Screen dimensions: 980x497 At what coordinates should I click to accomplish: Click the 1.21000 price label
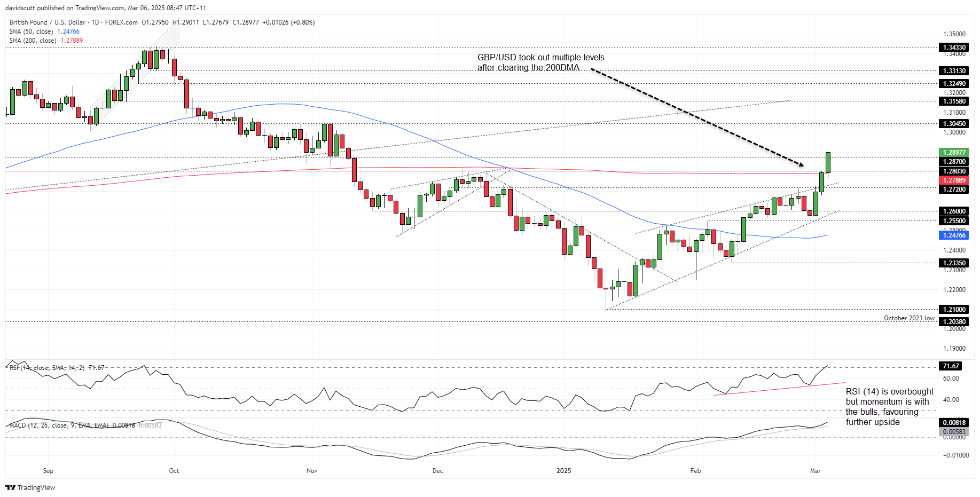[x=954, y=310]
